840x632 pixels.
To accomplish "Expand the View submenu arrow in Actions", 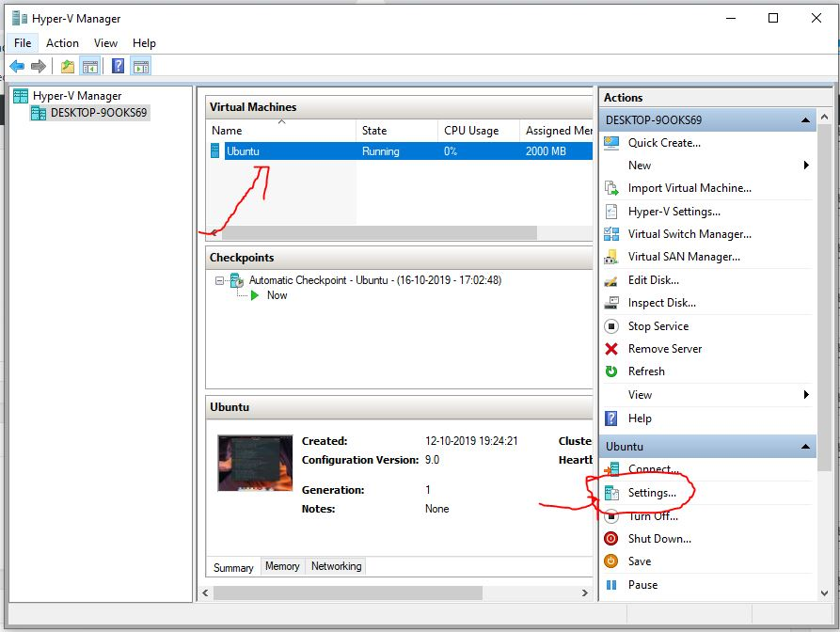I will [x=806, y=395].
